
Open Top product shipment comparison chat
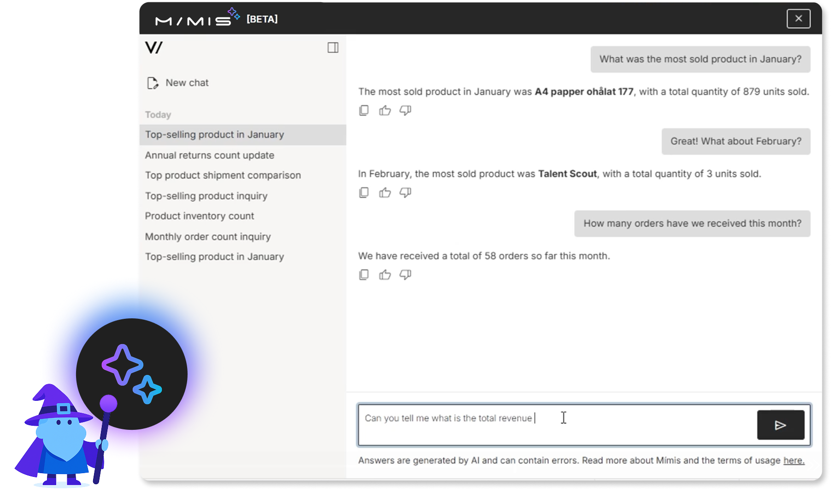tap(223, 176)
